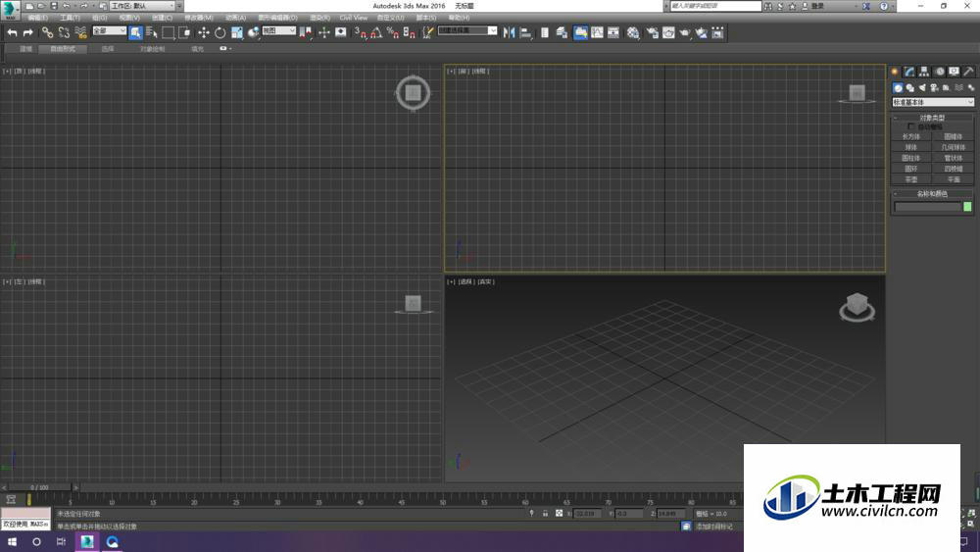Collapse the 对象类型 rollout
The image size is (980, 552).
[931, 118]
